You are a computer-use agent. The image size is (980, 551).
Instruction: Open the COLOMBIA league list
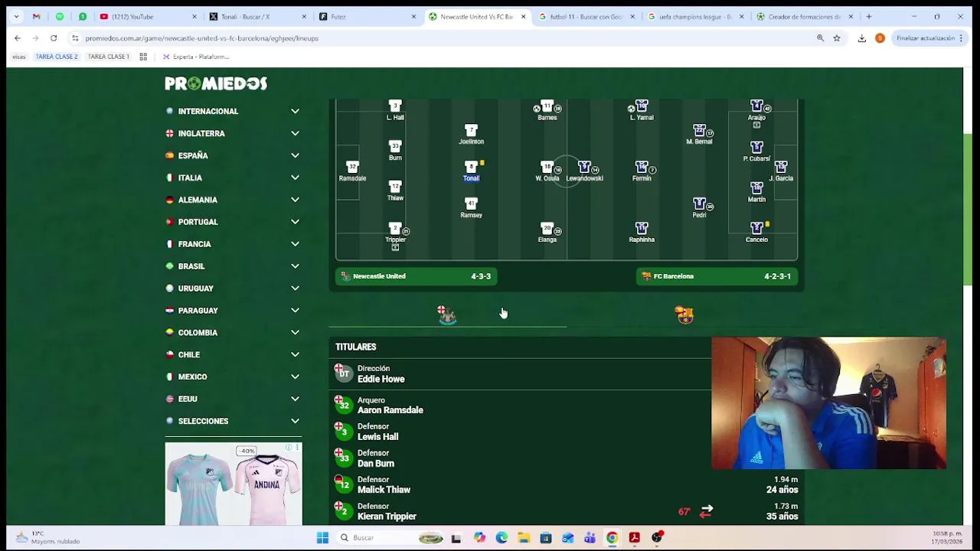point(233,333)
